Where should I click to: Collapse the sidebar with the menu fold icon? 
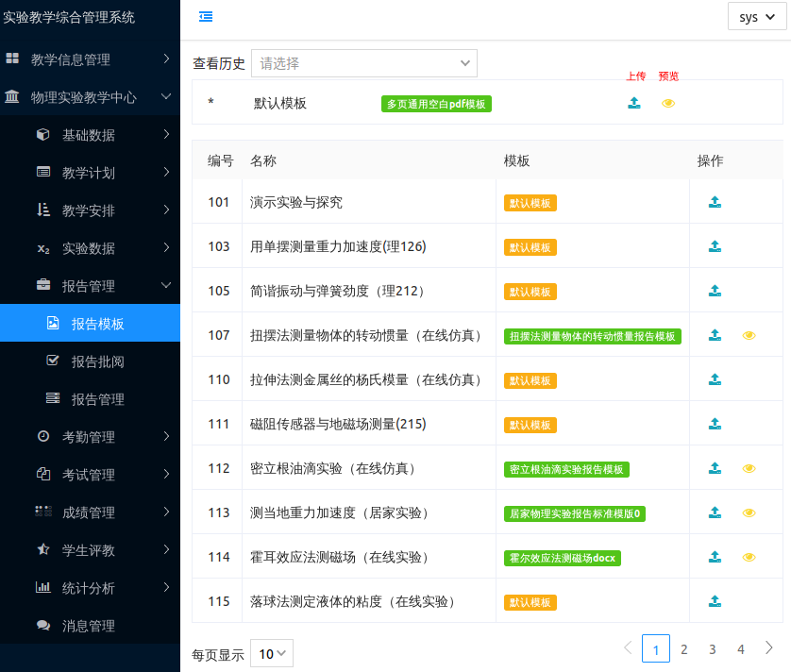click(206, 16)
